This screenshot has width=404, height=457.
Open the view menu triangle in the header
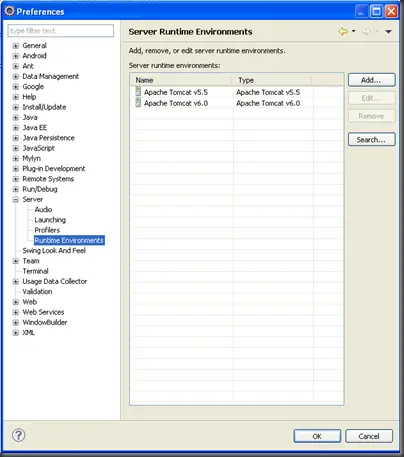pyautogui.click(x=388, y=32)
